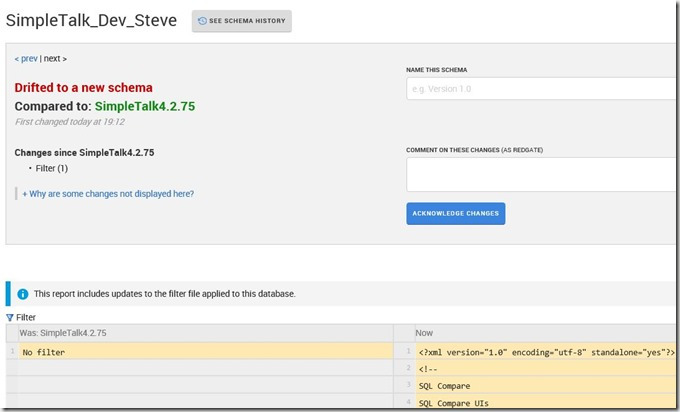Screen dimensions: 680x412
Task: Click the blue info icon in the report banner
Action: point(23,294)
